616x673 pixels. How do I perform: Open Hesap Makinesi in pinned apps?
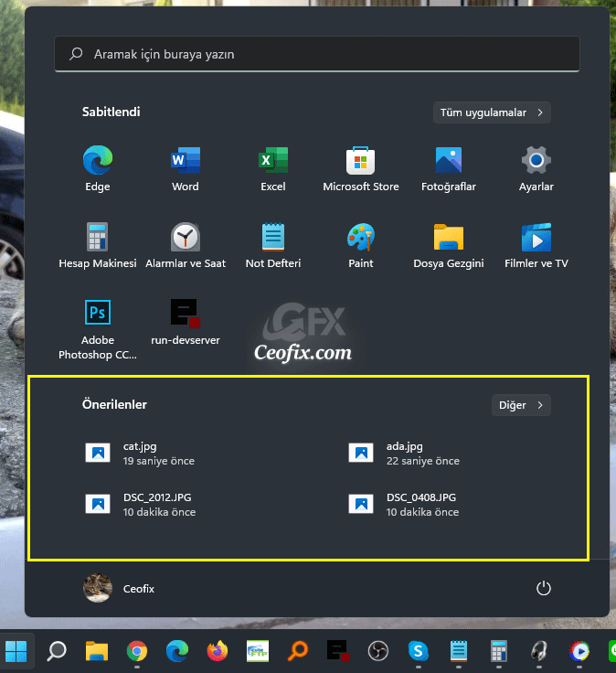coord(98,246)
